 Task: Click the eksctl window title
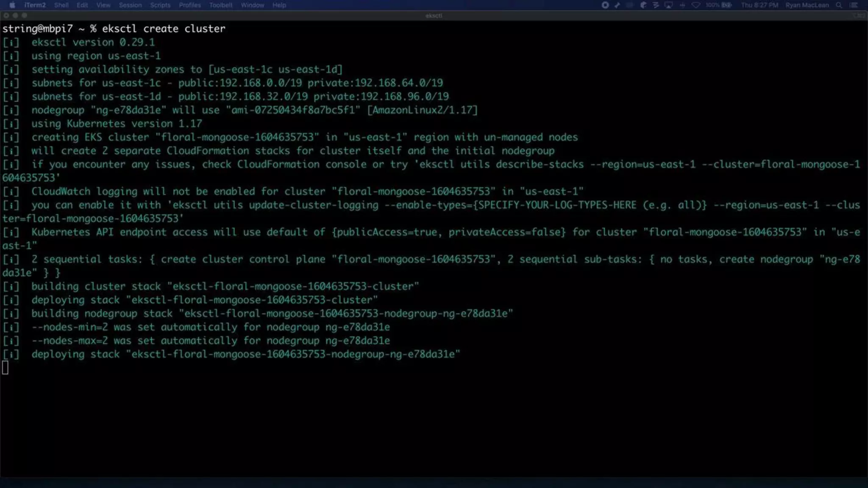pyautogui.click(x=434, y=16)
